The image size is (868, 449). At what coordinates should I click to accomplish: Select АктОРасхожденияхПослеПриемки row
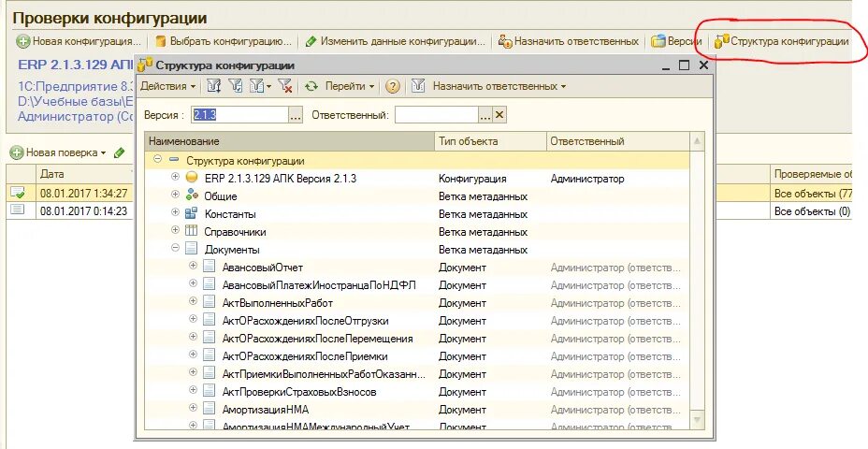pyautogui.click(x=417, y=356)
